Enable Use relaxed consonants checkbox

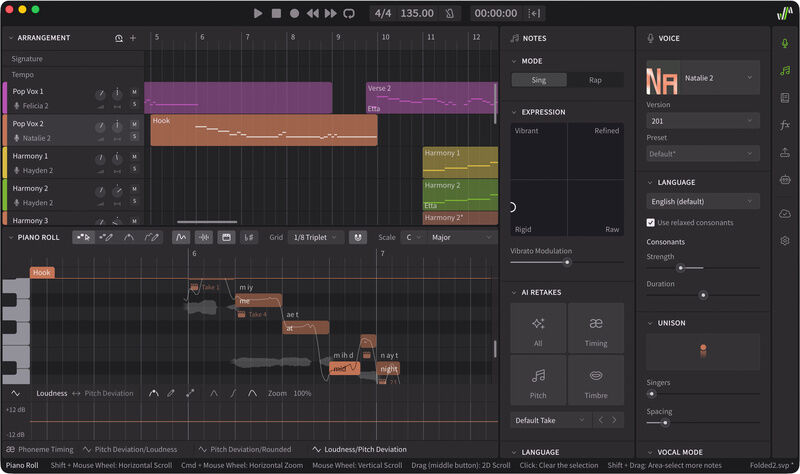pyautogui.click(x=651, y=222)
